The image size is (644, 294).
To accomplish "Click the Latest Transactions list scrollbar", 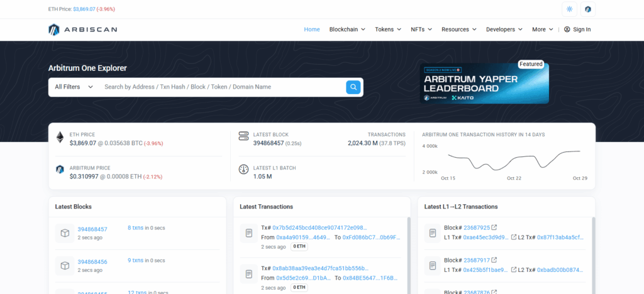I will pos(408,256).
